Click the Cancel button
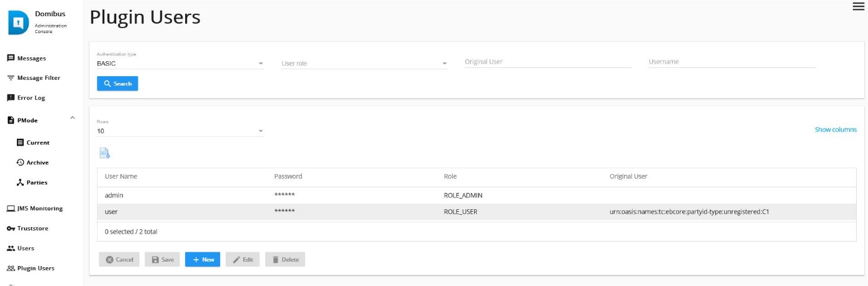The width and height of the screenshot is (868, 286). [x=119, y=259]
